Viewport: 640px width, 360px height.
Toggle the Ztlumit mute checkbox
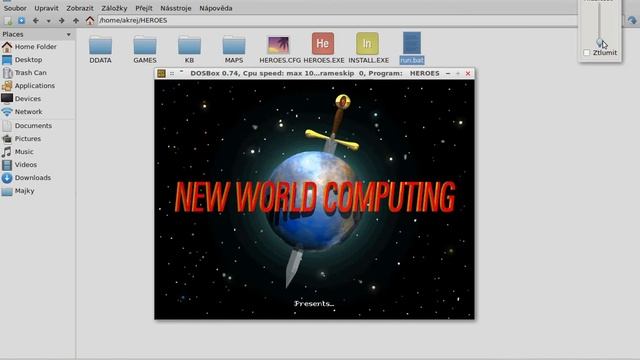[x=587, y=53]
